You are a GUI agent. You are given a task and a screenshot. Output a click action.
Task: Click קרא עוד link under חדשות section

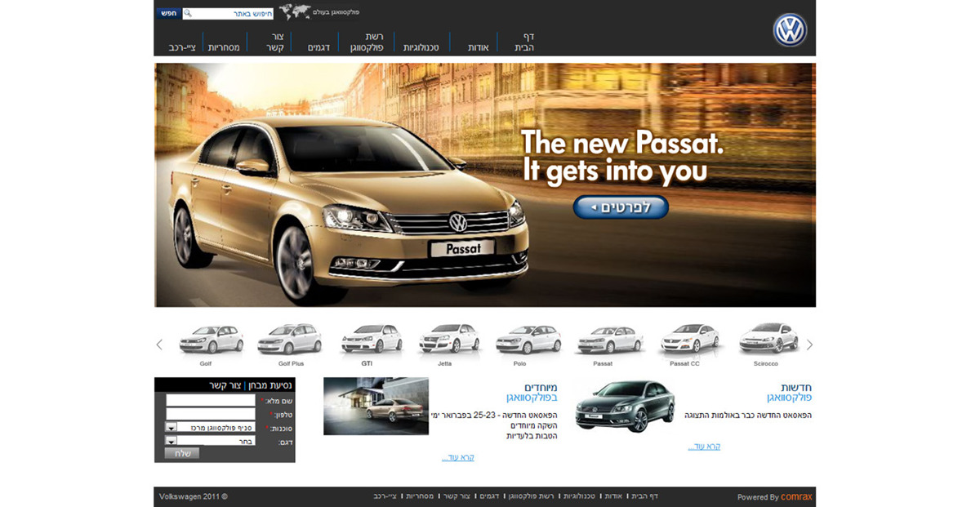tap(704, 447)
